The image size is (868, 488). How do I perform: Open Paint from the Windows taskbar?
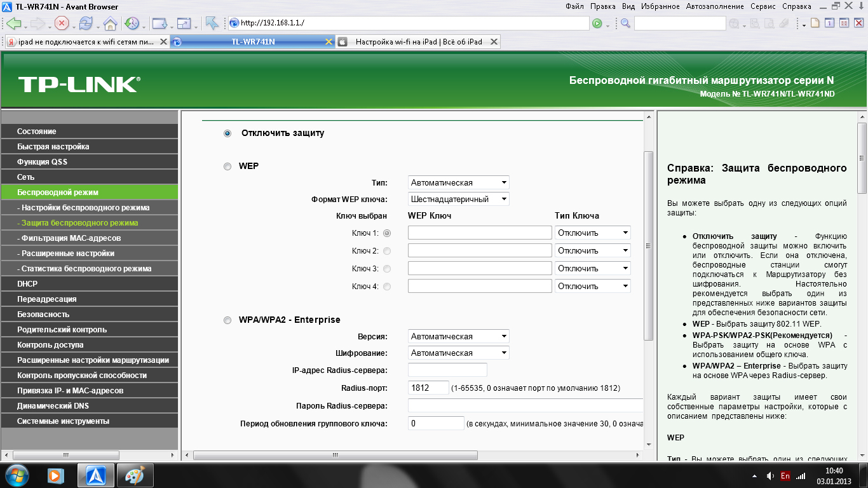click(x=135, y=475)
